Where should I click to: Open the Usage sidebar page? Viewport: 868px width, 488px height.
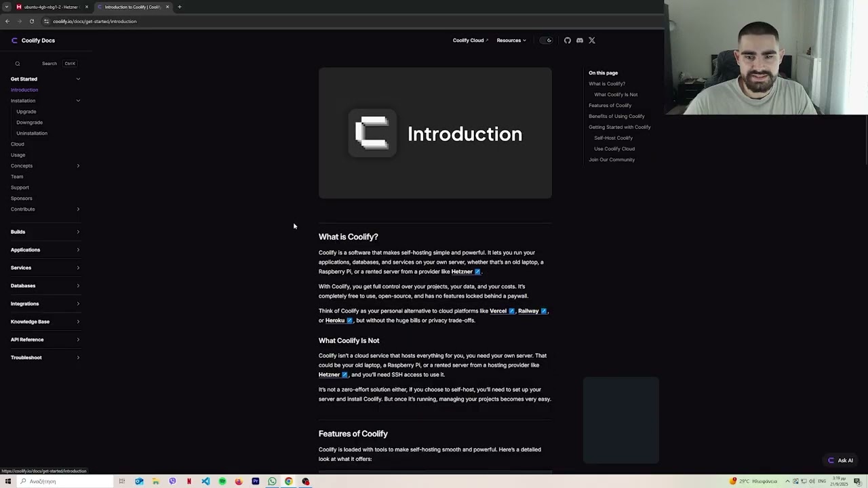point(18,155)
